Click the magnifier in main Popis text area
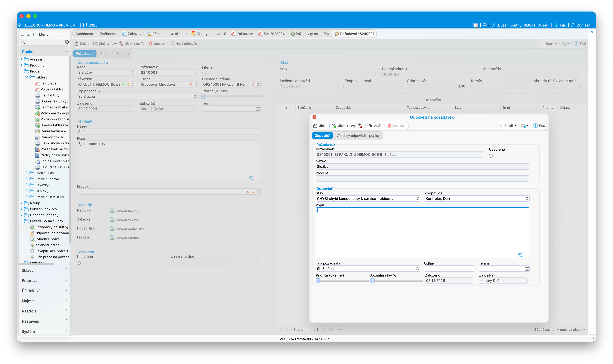The width and height of the screenshot is (613, 364). pos(251,178)
